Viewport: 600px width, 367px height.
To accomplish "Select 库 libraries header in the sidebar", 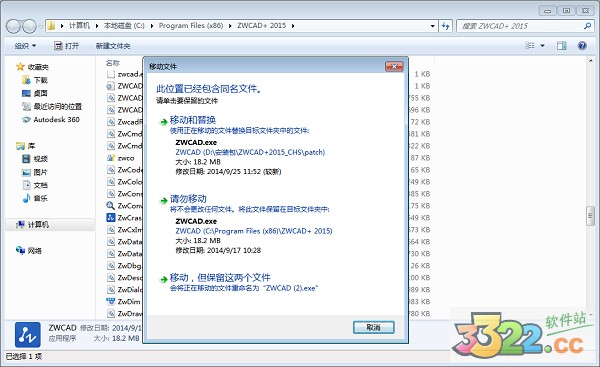I will (26, 146).
